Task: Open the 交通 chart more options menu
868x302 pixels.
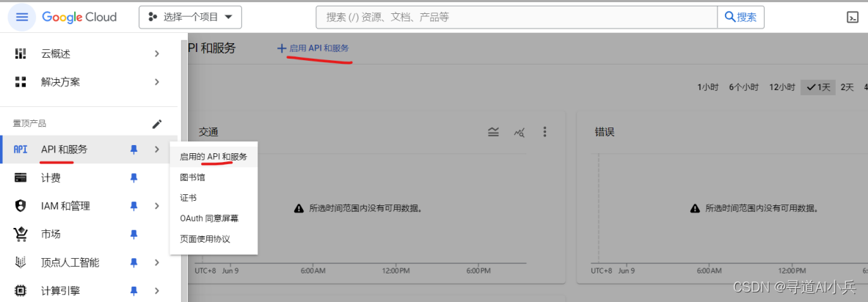Action: coord(544,132)
